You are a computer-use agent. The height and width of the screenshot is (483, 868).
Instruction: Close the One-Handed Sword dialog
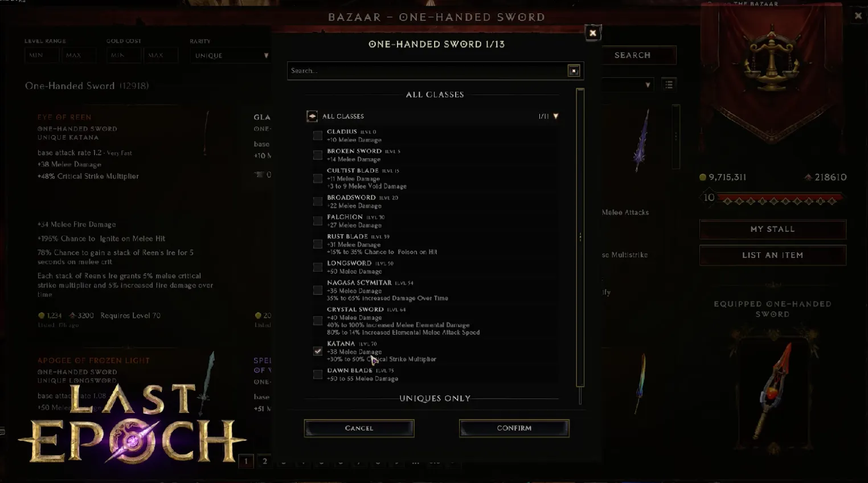593,33
